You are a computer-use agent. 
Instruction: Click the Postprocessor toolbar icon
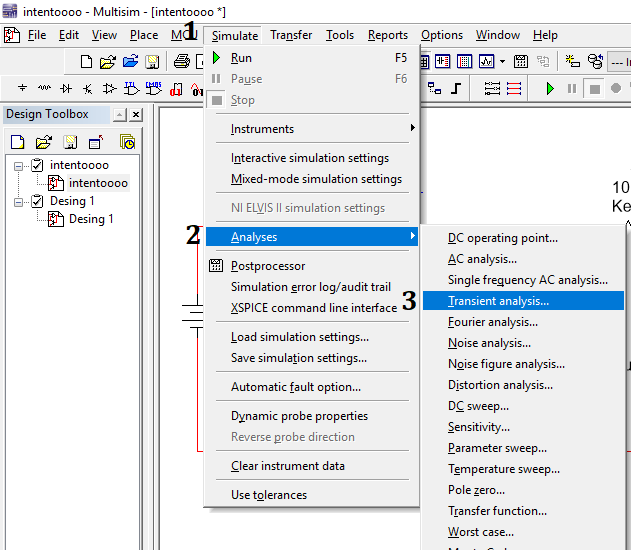[521, 62]
